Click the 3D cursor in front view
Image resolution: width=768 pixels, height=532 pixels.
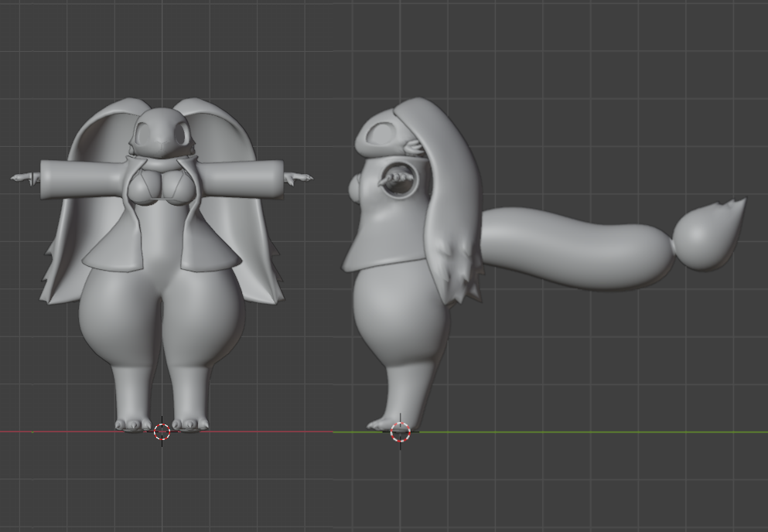tap(162, 432)
